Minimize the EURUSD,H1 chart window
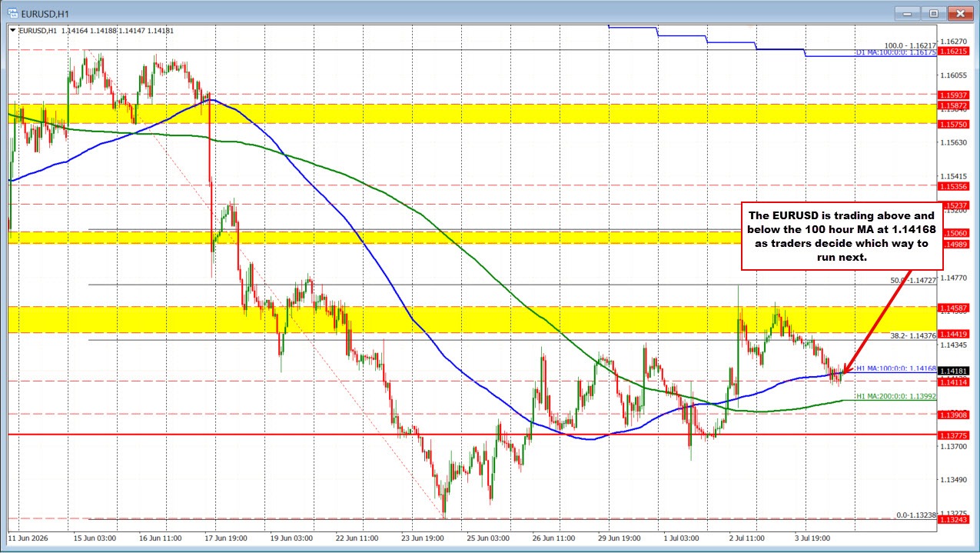Screen dimensions: 980x553 tap(909, 13)
